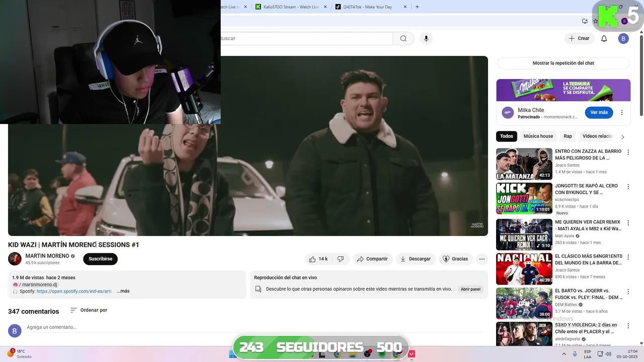Open the JONGOTTI SE RAPÓ AL CERO thumbnail
Screen dimensions: 644x362
[524, 199]
